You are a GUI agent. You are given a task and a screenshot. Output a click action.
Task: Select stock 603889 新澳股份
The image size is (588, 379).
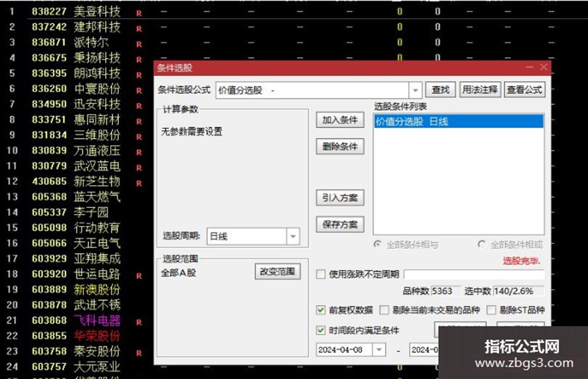pyautogui.click(x=76, y=289)
